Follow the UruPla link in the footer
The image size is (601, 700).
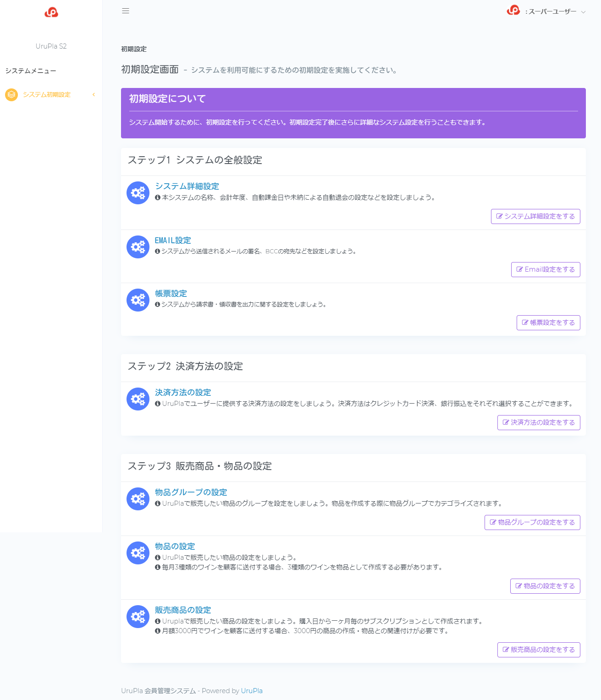click(252, 691)
